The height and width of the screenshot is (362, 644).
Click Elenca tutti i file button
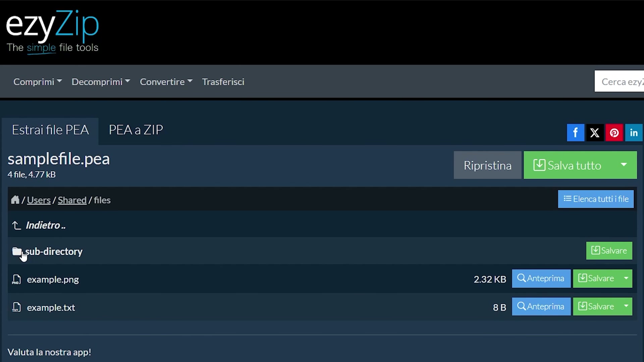(x=596, y=199)
